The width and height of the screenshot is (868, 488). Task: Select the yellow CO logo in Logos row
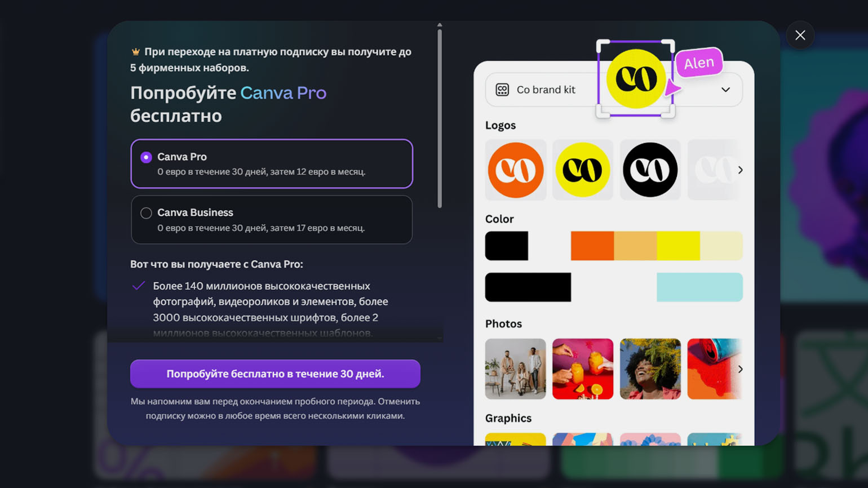point(583,170)
